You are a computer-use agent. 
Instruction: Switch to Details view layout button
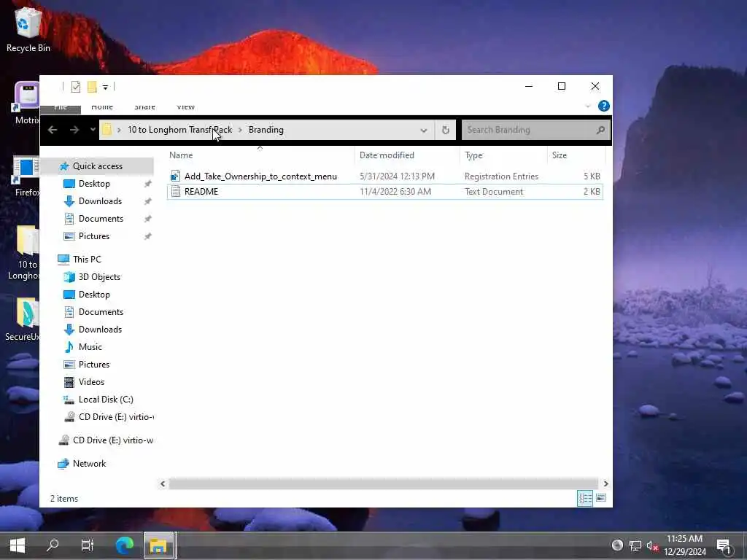point(585,499)
